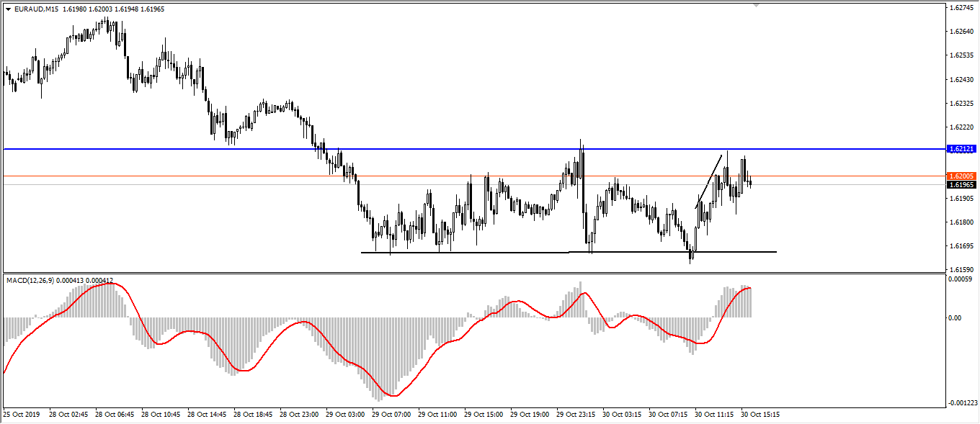Click 1.62325 on the price axis
980x424 pixels.
click(962, 103)
